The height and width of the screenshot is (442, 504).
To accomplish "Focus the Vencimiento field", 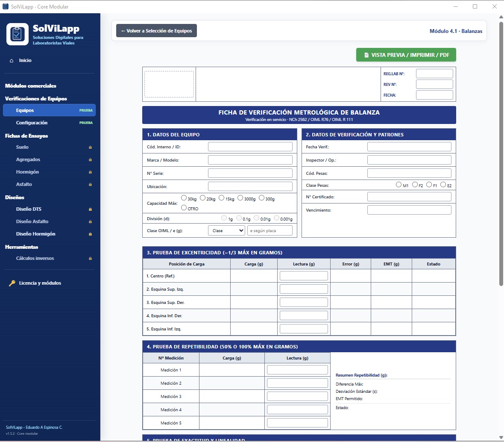I will [x=410, y=210].
